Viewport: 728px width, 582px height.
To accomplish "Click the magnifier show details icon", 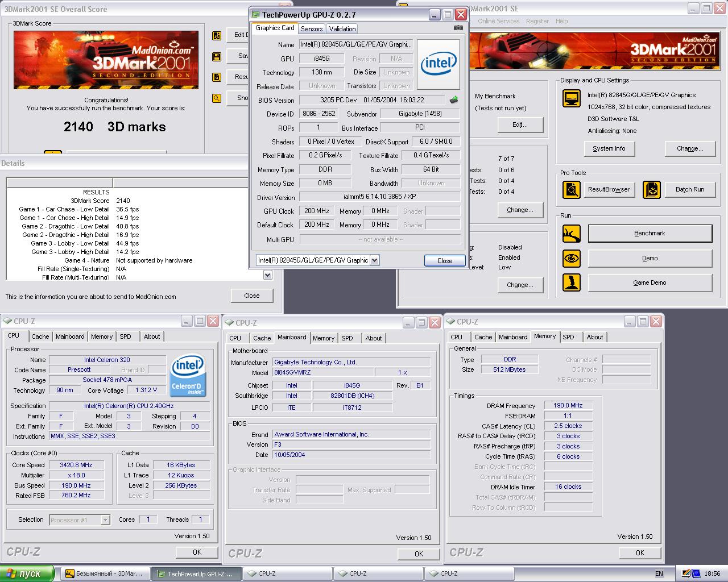I will pyautogui.click(x=217, y=98).
